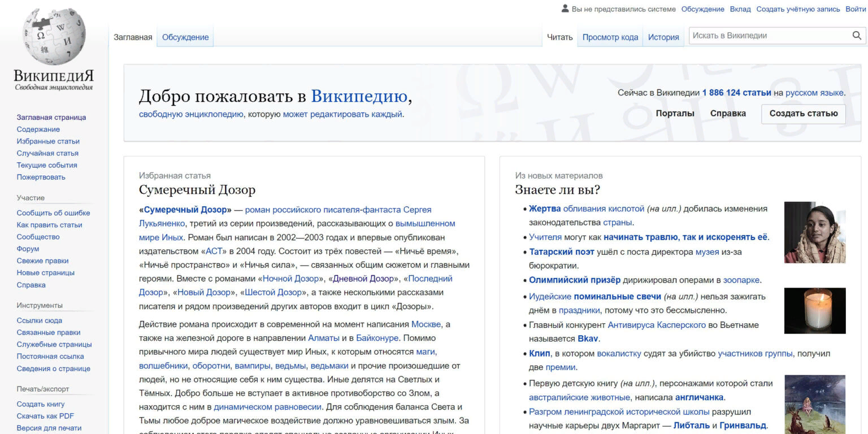The image size is (868, 434).
Task: Open the top-right user «Обсуждение» link
Action: 703,9
